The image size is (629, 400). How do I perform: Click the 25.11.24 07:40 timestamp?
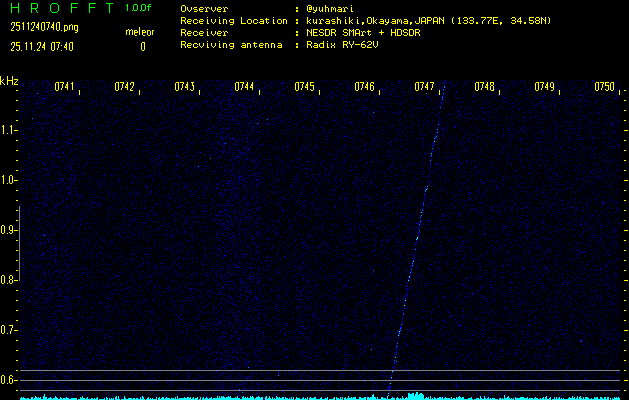(41, 46)
